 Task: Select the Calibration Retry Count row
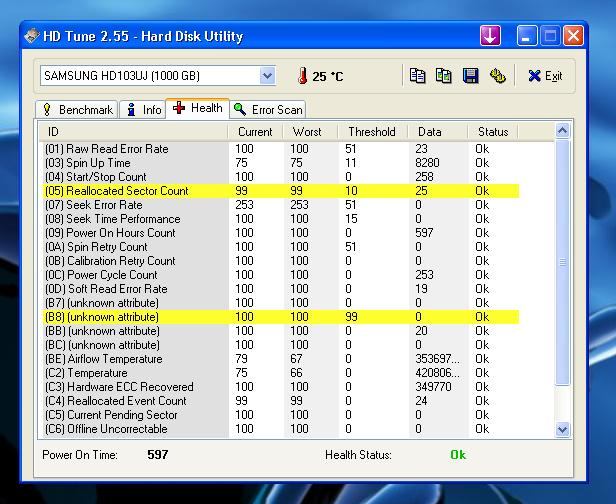coord(281,261)
